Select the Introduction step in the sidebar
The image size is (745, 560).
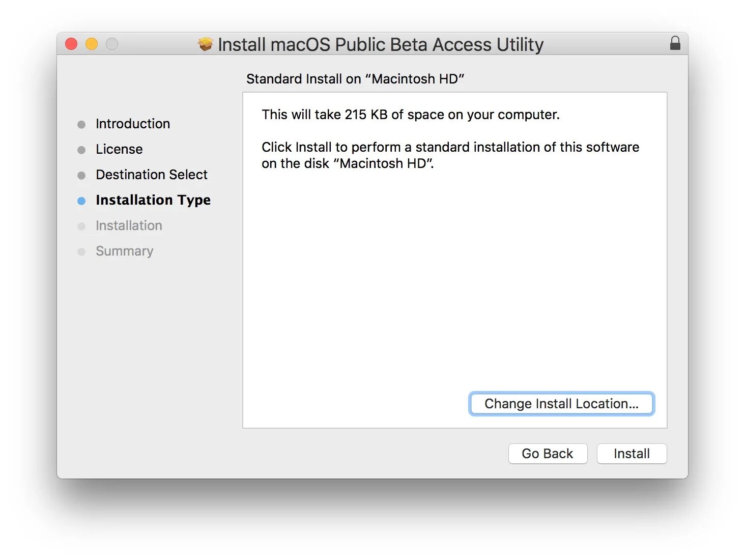[x=132, y=124]
